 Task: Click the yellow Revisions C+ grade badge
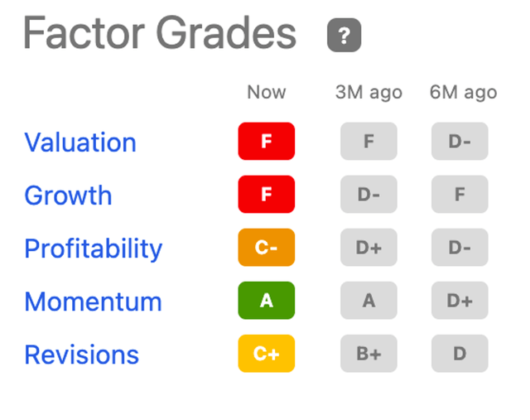tap(267, 354)
